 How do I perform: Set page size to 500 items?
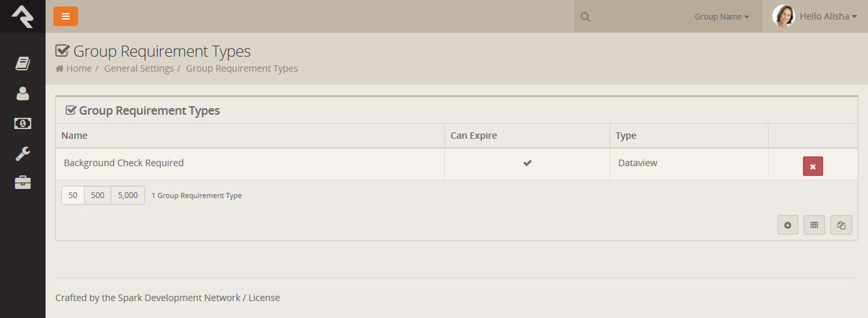pyautogui.click(x=98, y=195)
